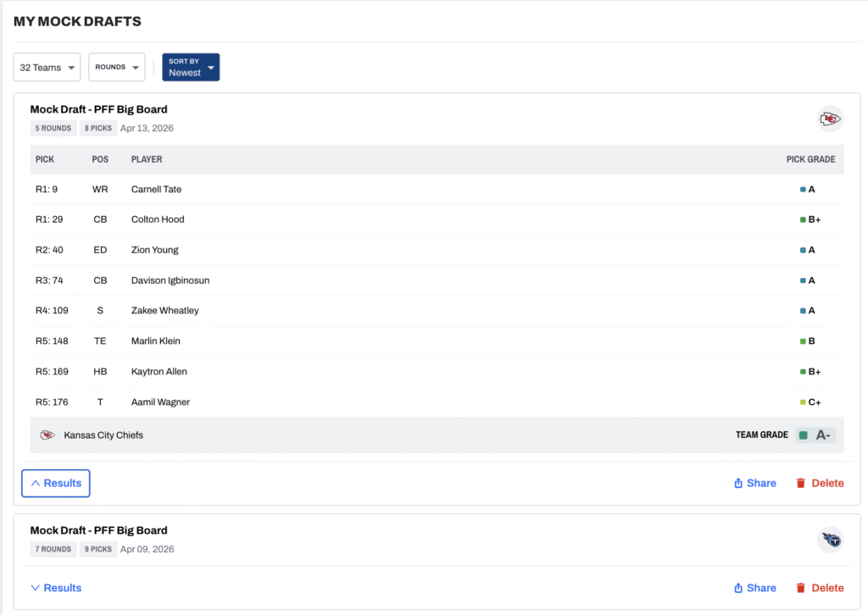Image resolution: width=868 pixels, height=615 pixels.
Task: Click the Kansas City Chiefs logo at top right
Action: pos(830,119)
